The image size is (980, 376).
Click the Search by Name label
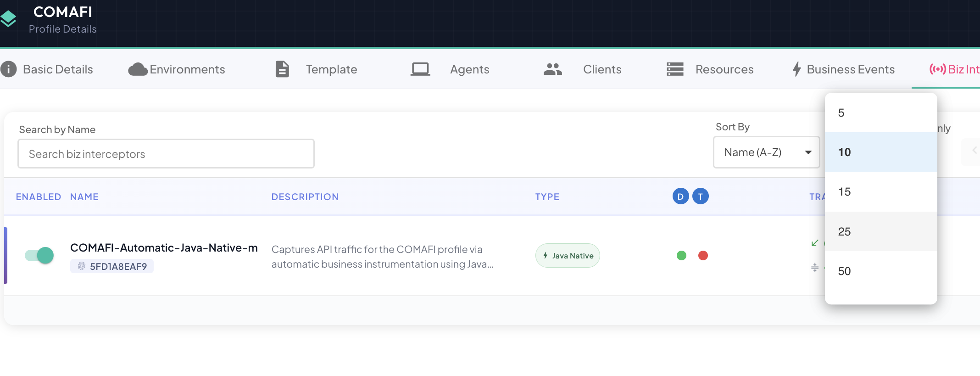click(x=57, y=130)
